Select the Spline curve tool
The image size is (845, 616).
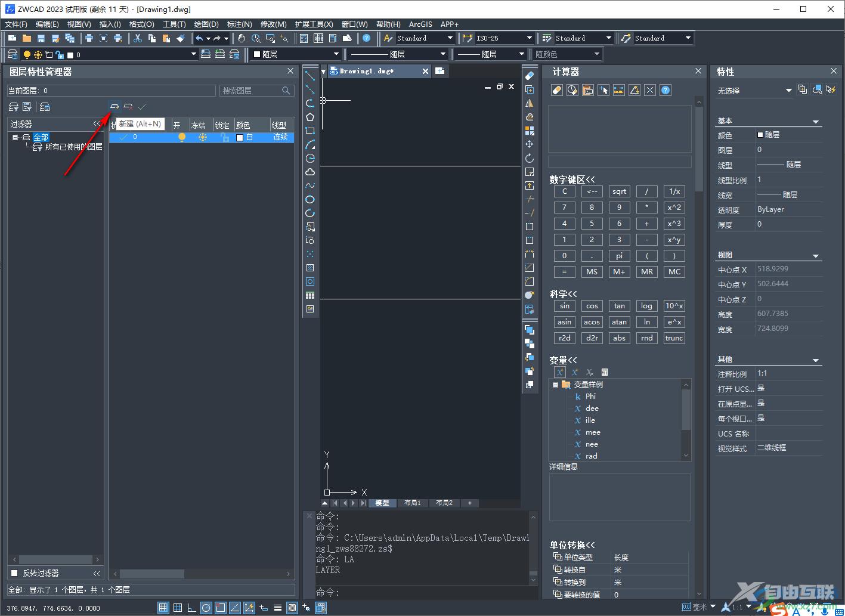point(310,185)
